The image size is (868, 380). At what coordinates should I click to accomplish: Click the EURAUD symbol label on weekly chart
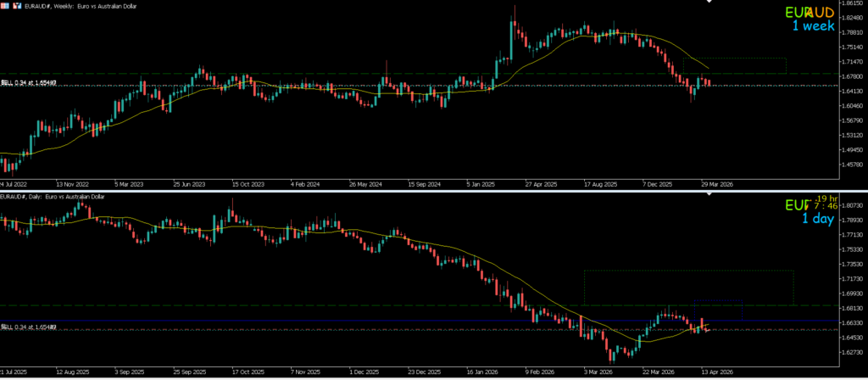pyautogui.click(x=807, y=13)
